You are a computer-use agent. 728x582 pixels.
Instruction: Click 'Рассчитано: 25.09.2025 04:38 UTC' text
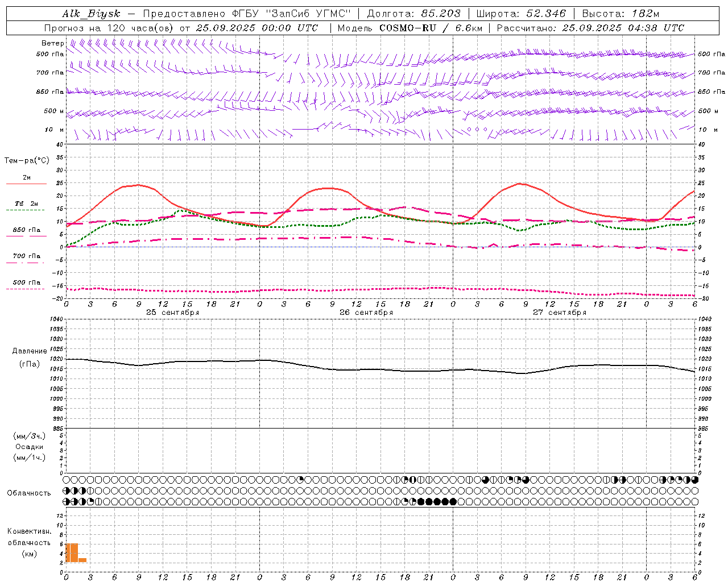590,28
